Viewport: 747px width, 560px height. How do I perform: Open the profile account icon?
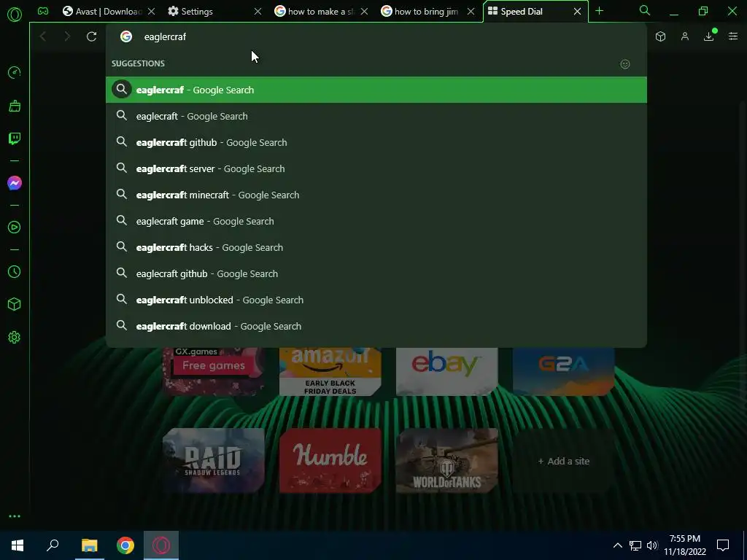pyautogui.click(x=684, y=36)
